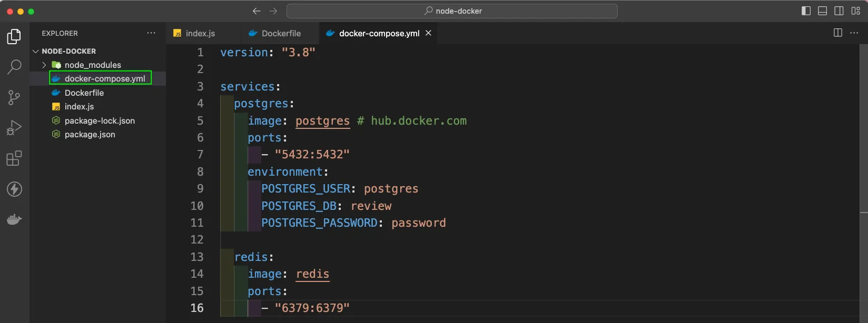Click line number 16 in the gutter
Screen dimensions: 868x323
[x=197, y=308]
